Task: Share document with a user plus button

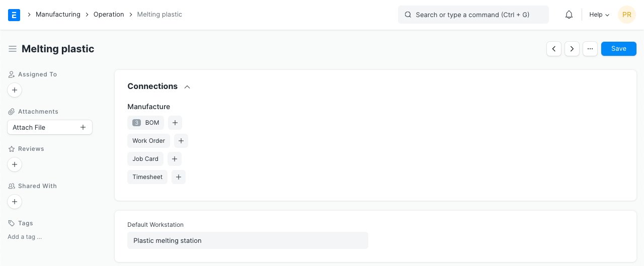Action: pyautogui.click(x=15, y=202)
